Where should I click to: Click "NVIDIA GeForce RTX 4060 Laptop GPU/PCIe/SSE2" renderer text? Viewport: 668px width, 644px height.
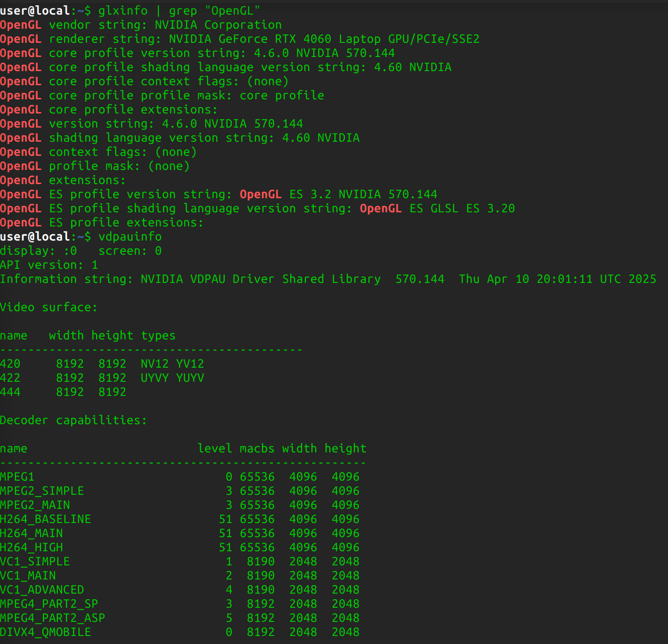click(324, 39)
